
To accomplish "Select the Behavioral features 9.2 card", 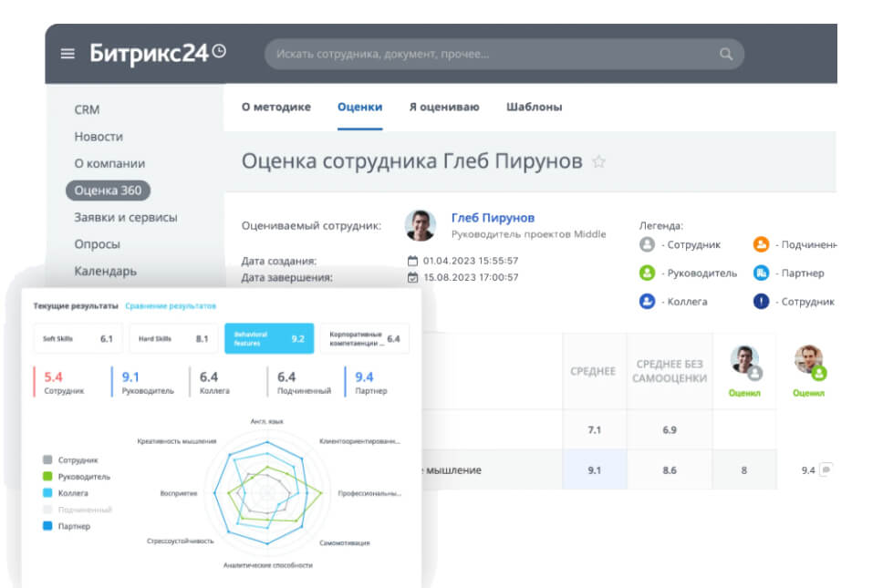I will point(269,339).
